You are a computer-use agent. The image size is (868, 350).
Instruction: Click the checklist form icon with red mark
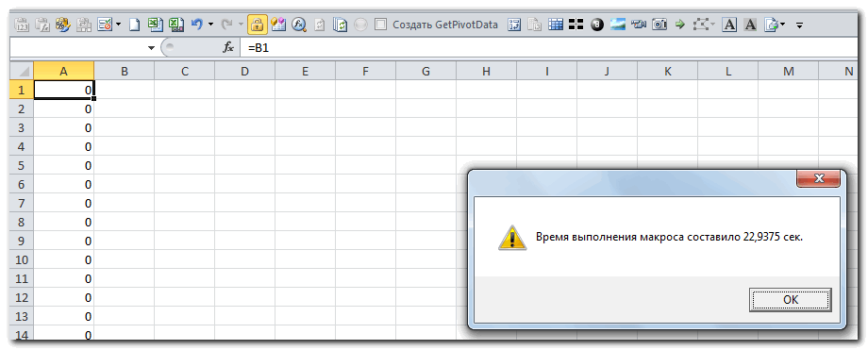(x=105, y=25)
